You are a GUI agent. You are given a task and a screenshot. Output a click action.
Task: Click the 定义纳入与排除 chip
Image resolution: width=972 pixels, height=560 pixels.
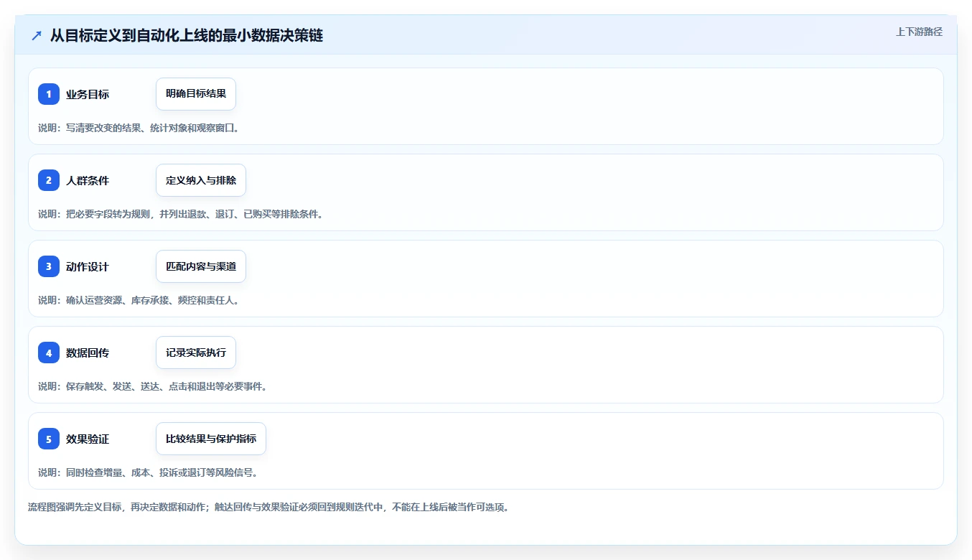click(201, 180)
